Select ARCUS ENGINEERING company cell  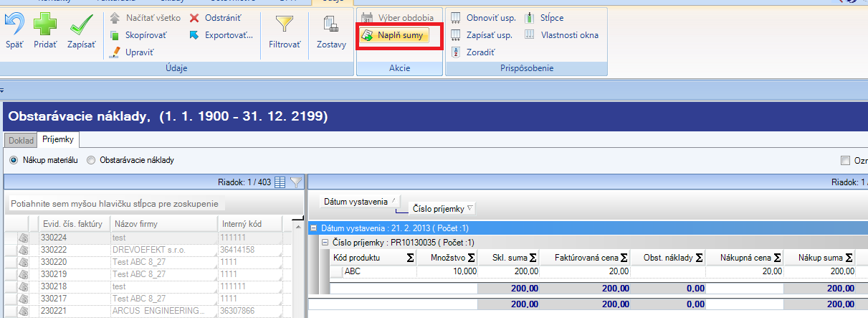coord(165,310)
